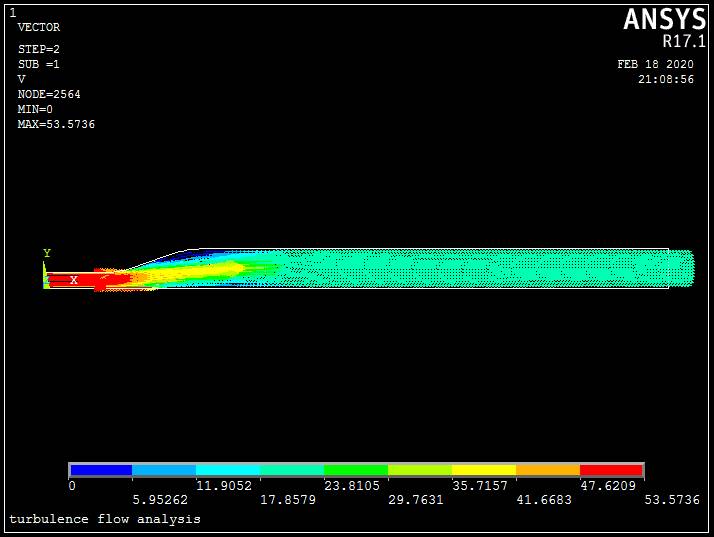The width and height of the screenshot is (714, 537).
Task: Click the legend value 41.6683
Action: [x=544, y=500]
